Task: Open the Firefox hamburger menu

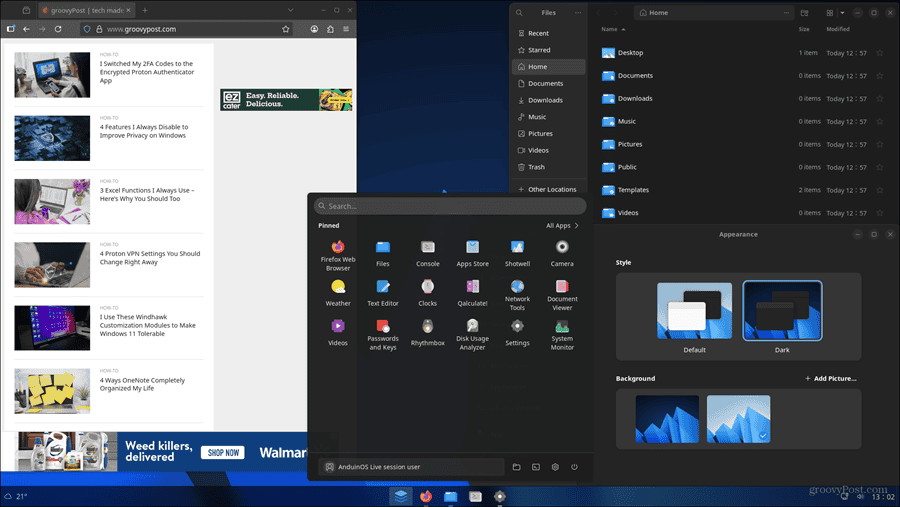Action: pyautogui.click(x=346, y=29)
